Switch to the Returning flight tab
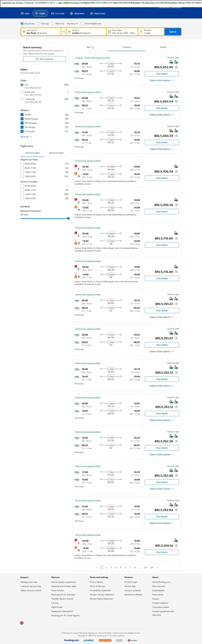 56,153
